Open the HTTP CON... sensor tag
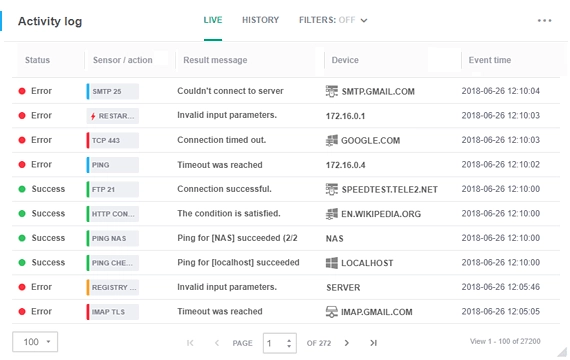570x360 pixels. coord(113,214)
